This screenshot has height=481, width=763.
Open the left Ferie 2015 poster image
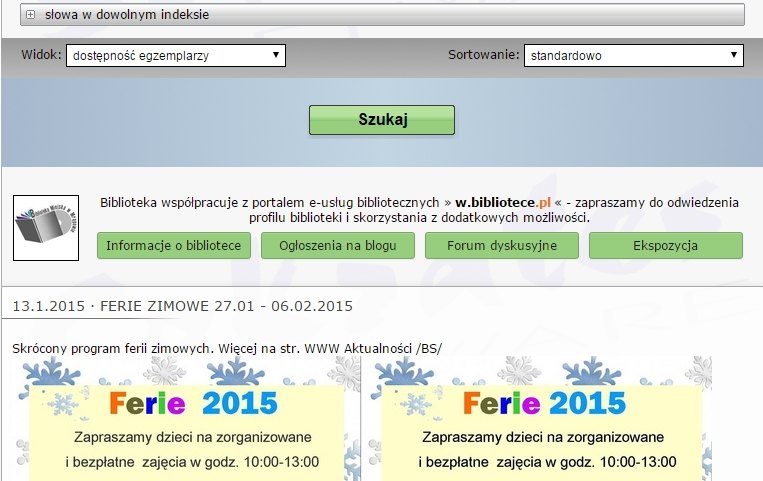[187, 420]
